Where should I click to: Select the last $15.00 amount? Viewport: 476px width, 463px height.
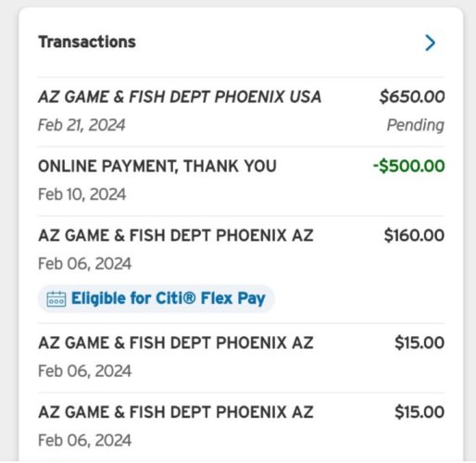click(420, 412)
